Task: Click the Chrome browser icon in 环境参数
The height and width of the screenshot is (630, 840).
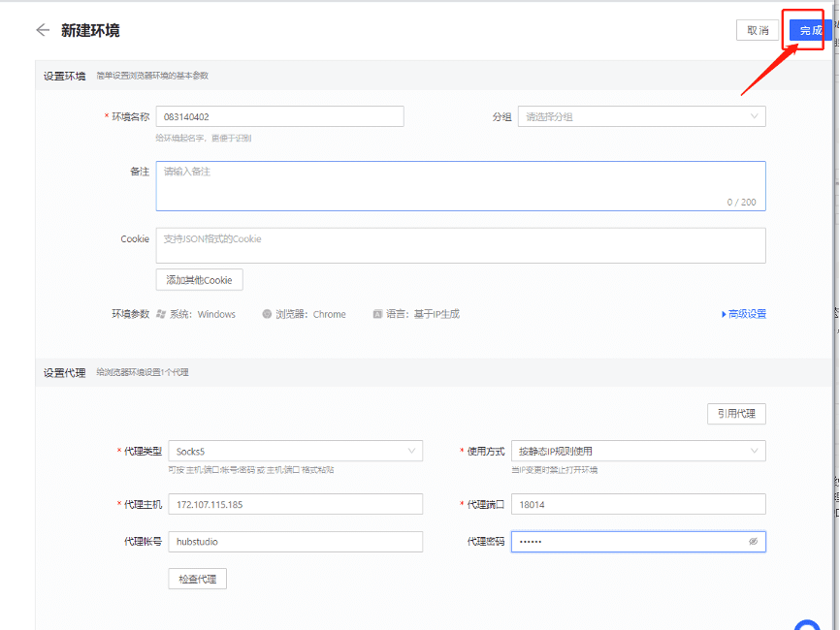Action: [x=266, y=313]
